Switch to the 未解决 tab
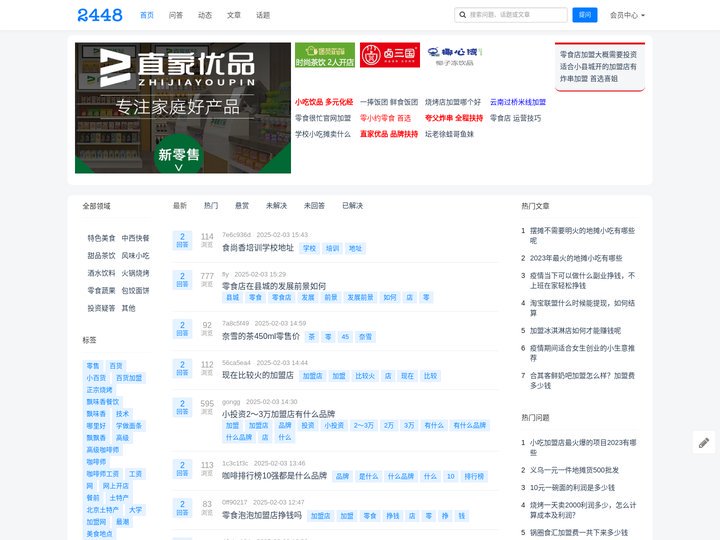 click(276, 206)
